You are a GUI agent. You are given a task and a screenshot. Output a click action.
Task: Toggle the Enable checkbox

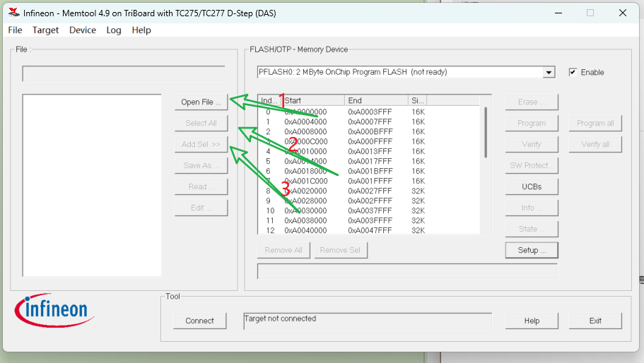573,72
